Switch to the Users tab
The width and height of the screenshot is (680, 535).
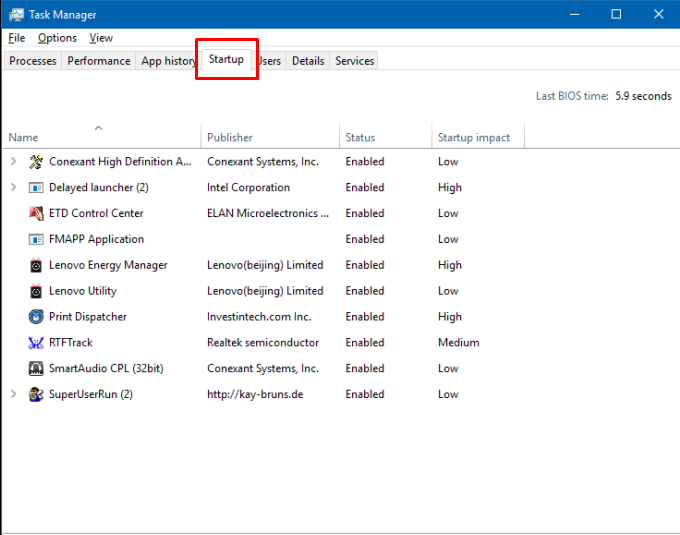pos(269,61)
